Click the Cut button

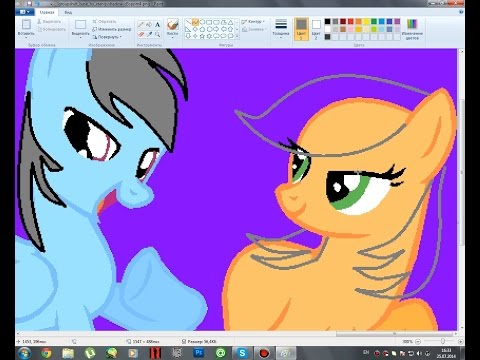pyautogui.click(x=49, y=22)
